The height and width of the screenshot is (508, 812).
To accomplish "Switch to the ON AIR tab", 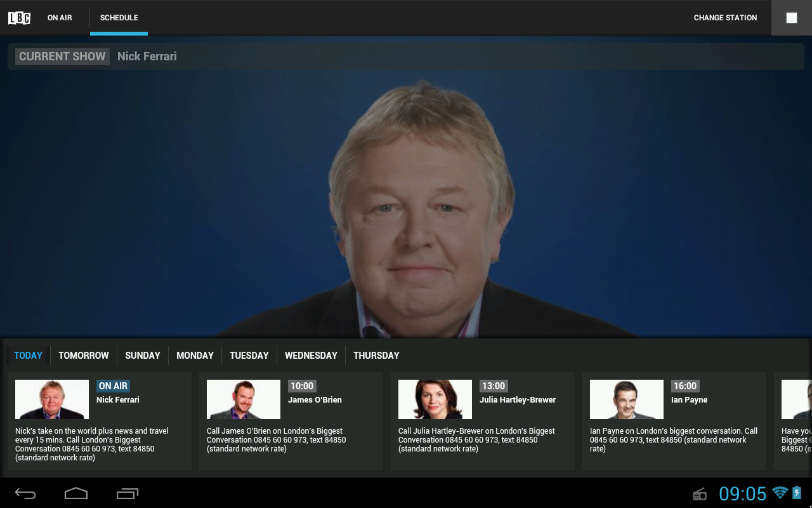I will pyautogui.click(x=59, y=18).
